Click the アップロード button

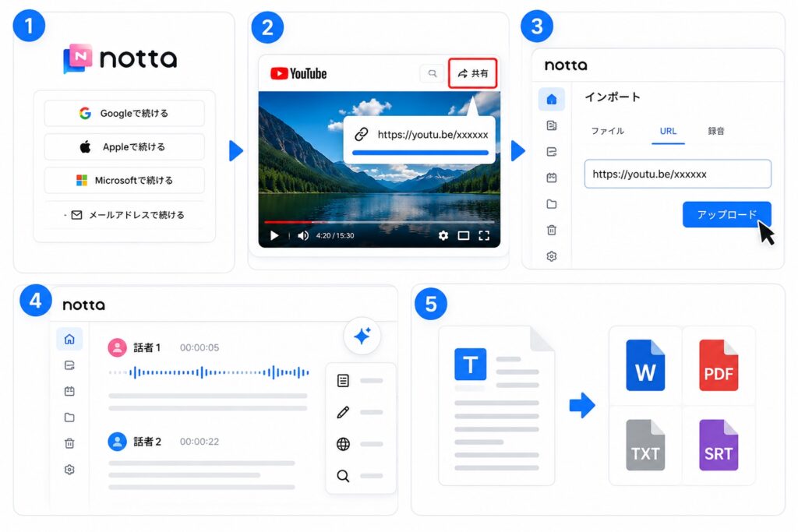click(x=727, y=215)
